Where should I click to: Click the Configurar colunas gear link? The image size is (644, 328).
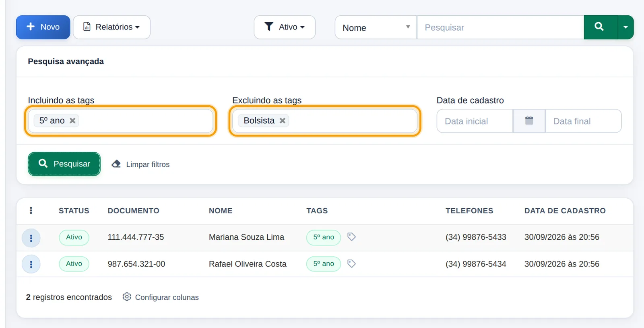point(161,297)
